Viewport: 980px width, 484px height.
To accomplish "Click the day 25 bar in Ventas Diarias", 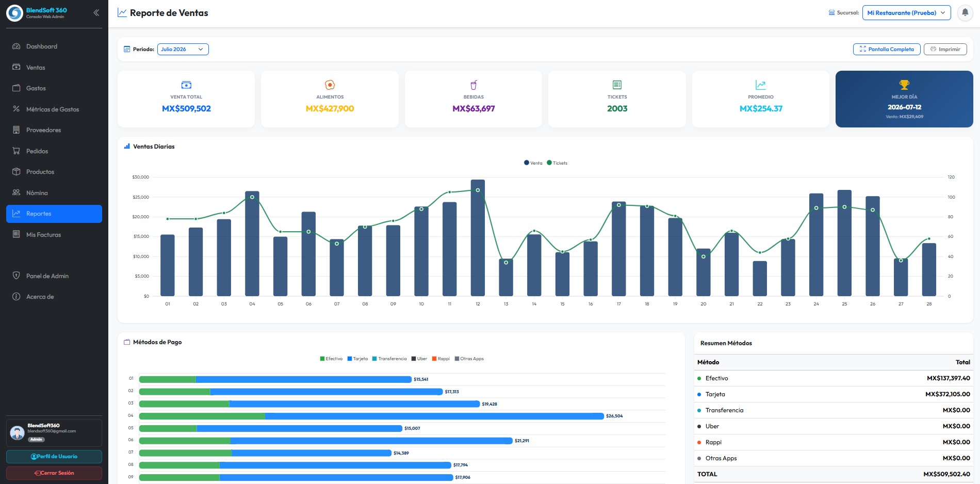I will pyautogui.click(x=844, y=243).
